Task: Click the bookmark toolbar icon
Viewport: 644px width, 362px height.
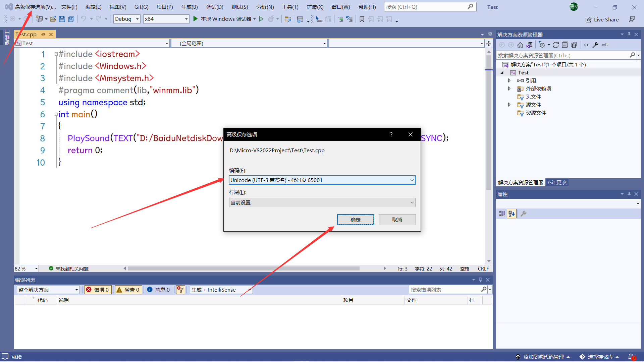Action: click(362, 19)
